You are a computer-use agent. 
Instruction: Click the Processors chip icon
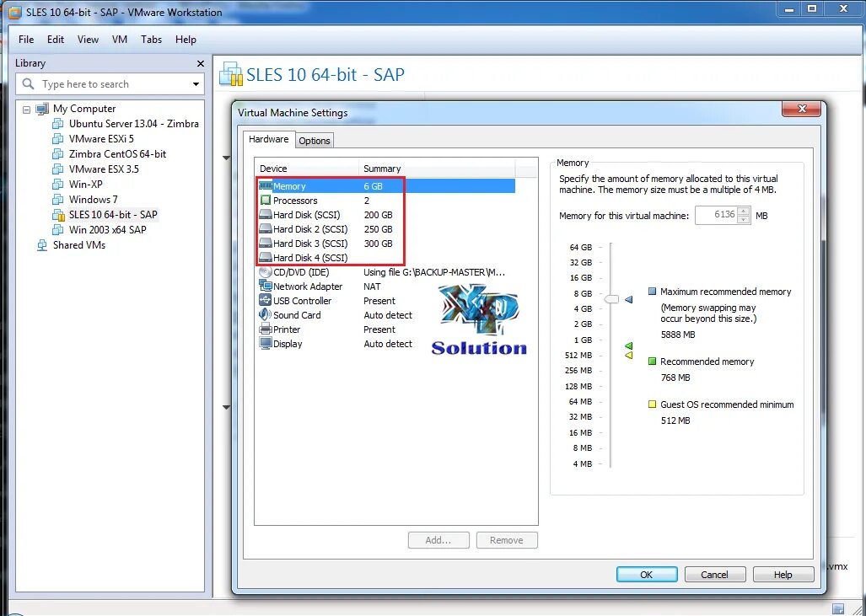pos(266,200)
